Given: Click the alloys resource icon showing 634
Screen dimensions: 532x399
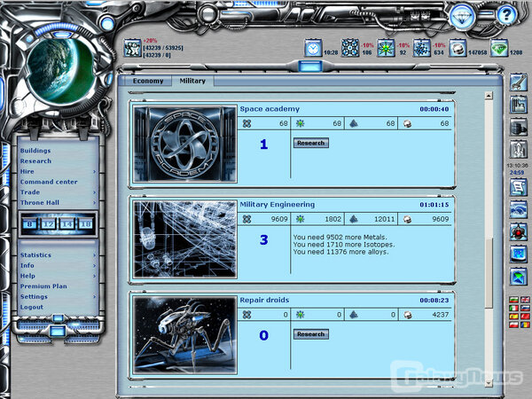Looking at the screenshot, I should (x=422, y=48).
